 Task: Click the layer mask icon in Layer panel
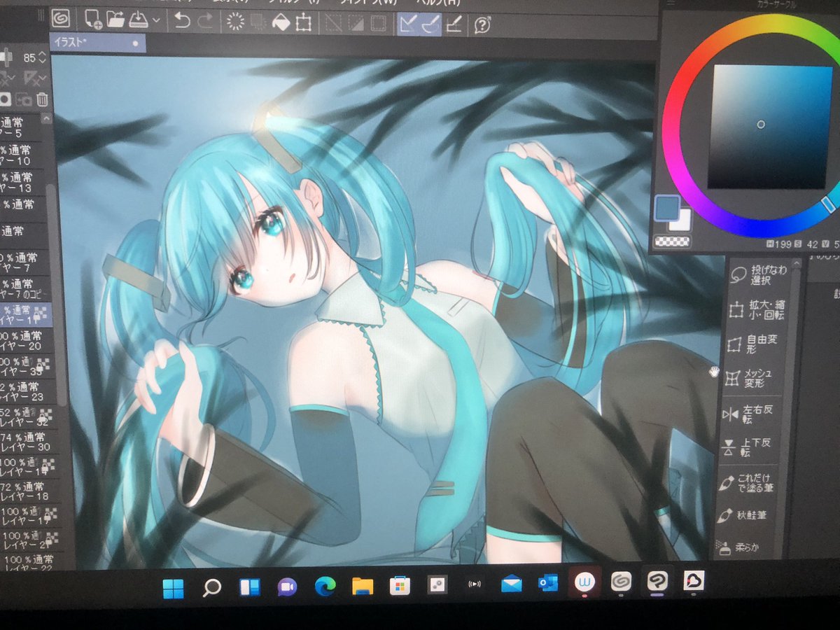click(6, 100)
